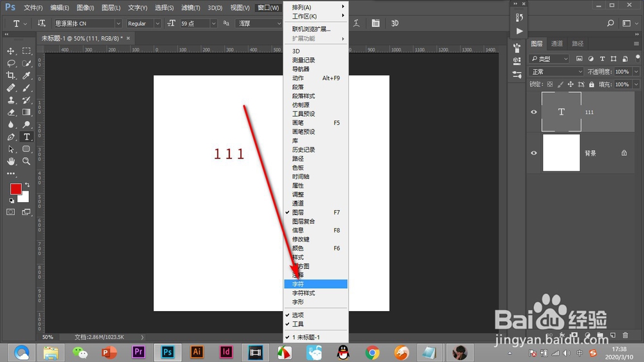Choose 字符 in the window menu
This screenshot has width=644, height=362.
coord(316,284)
